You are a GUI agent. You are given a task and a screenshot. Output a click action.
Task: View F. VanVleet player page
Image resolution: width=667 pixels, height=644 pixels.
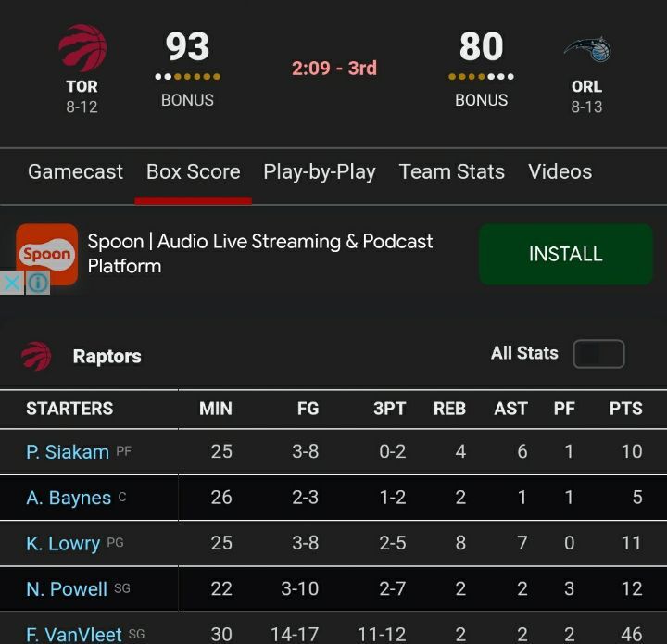tap(74, 634)
